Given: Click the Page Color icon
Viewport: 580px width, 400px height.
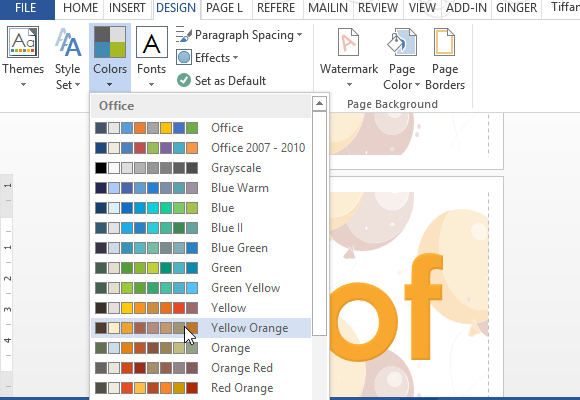Looking at the screenshot, I should [402, 42].
